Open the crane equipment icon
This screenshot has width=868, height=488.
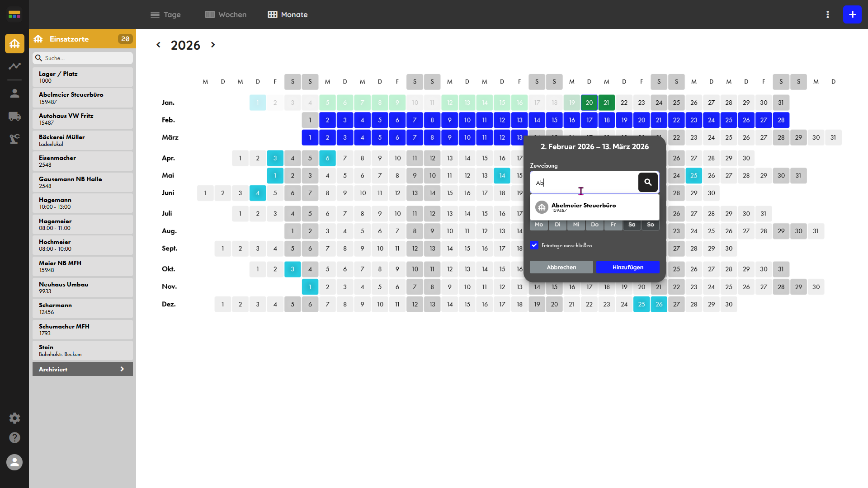pyautogui.click(x=14, y=139)
